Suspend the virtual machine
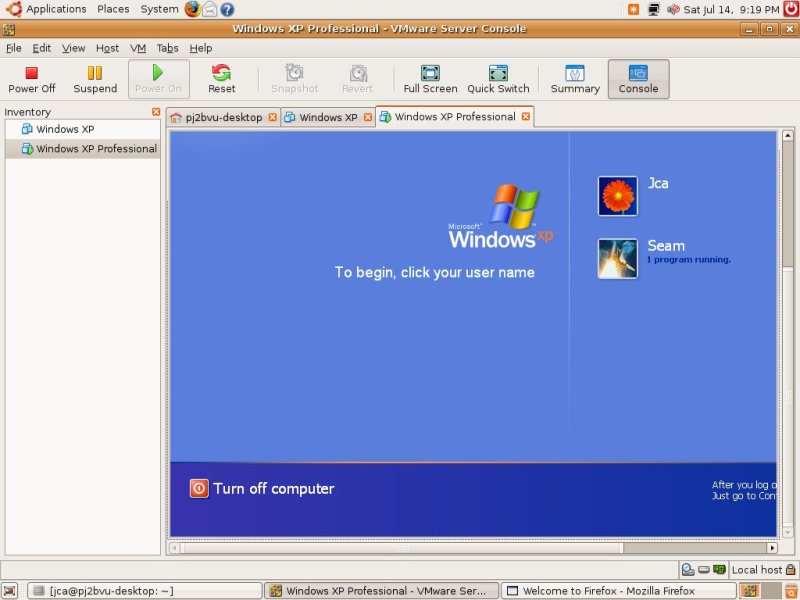The width and height of the screenshot is (800, 600). tap(95, 79)
